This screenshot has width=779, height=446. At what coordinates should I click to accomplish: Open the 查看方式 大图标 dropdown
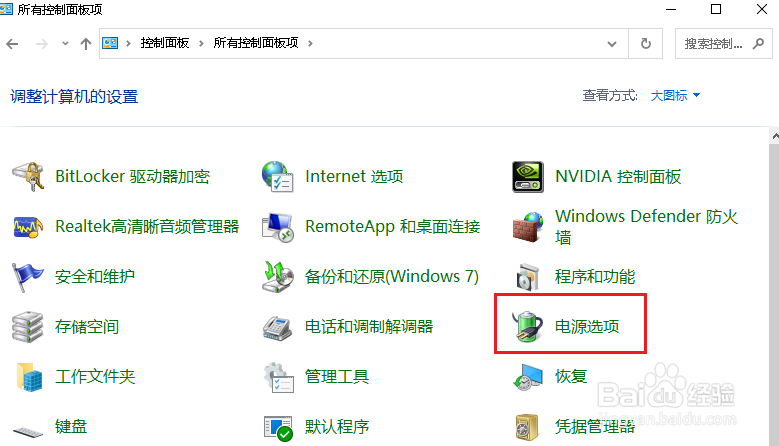coord(675,95)
